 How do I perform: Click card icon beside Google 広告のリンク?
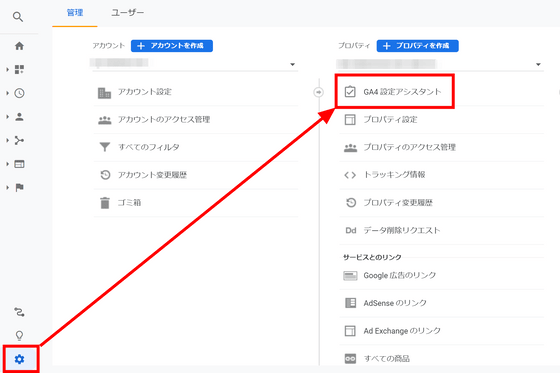350,276
